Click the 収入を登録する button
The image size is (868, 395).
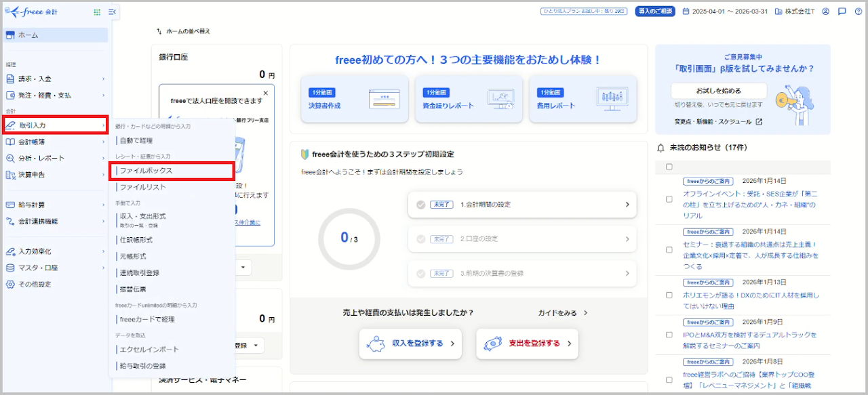tap(410, 344)
